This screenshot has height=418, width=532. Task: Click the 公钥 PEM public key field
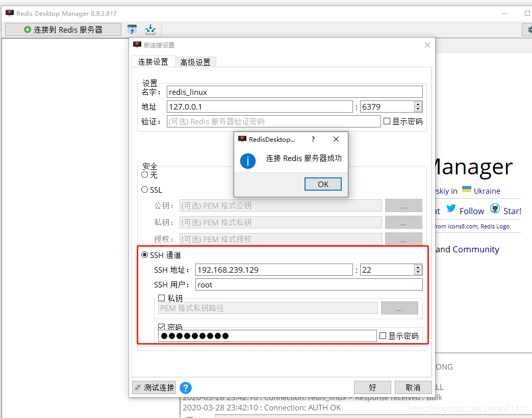click(281, 205)
